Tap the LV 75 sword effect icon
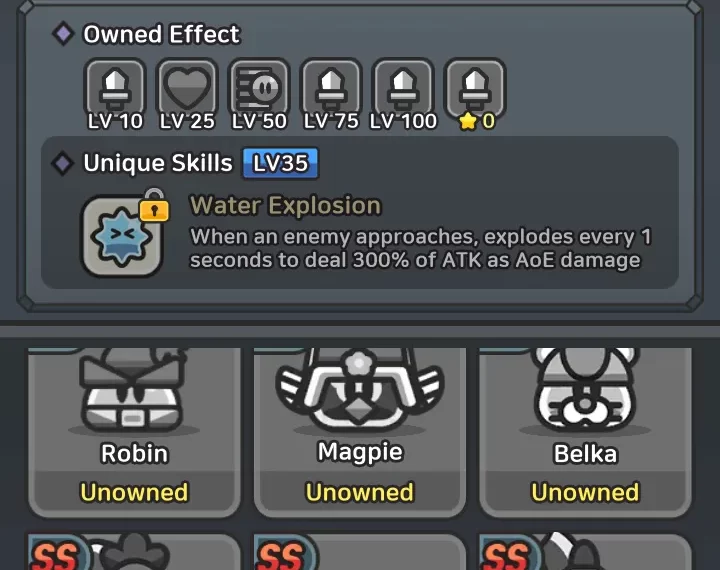 point(331,87)
